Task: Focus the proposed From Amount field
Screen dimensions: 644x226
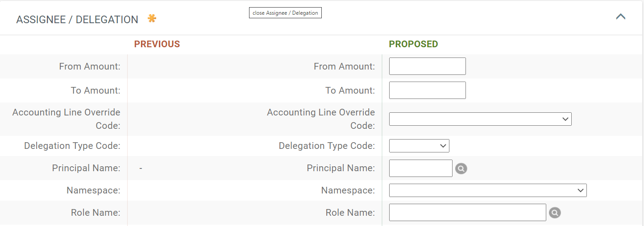Action: click(x=427, y=66)
